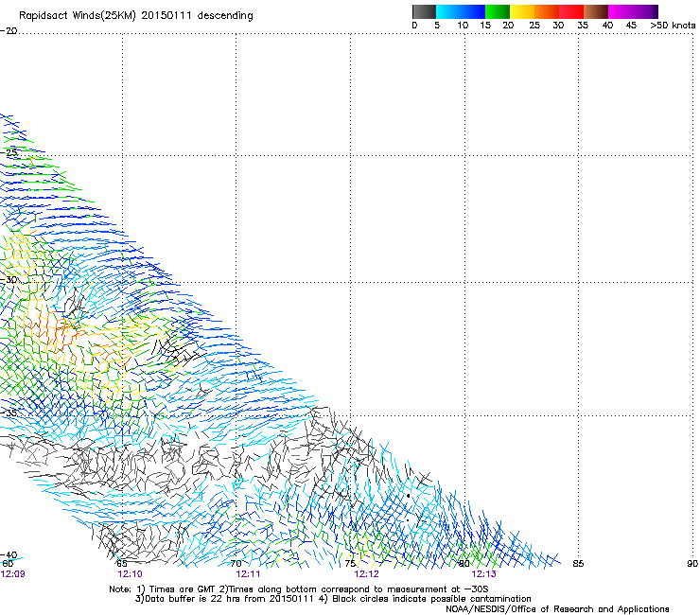Click the title 'Rapidscat Winds(25KM) 20150111 descending'
The height and width of the screenshot is (615, 700).
[x=135, y=16]
